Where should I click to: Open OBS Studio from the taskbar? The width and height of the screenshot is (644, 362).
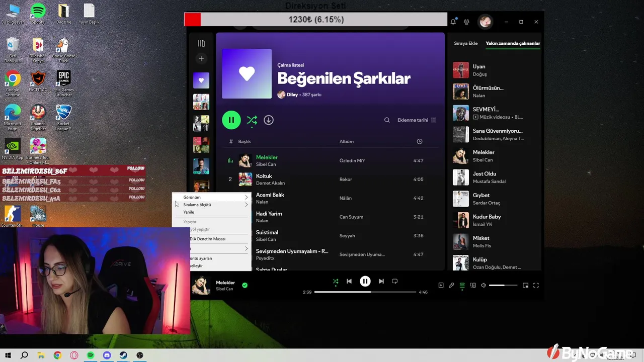point(140,355)
